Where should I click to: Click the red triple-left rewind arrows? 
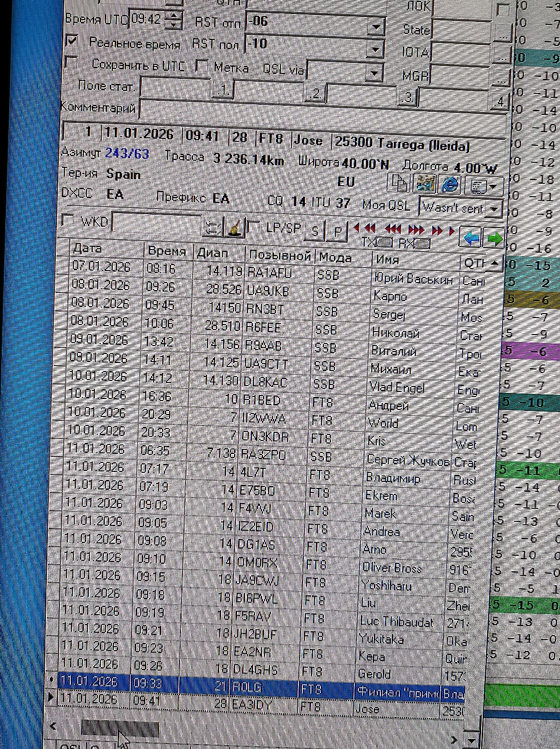coord(393,229)
